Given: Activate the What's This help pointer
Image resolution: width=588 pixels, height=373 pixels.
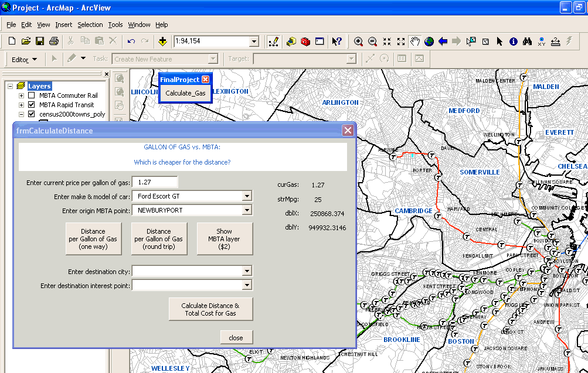Looking at the screenshot, I should (x=337, y=41).
